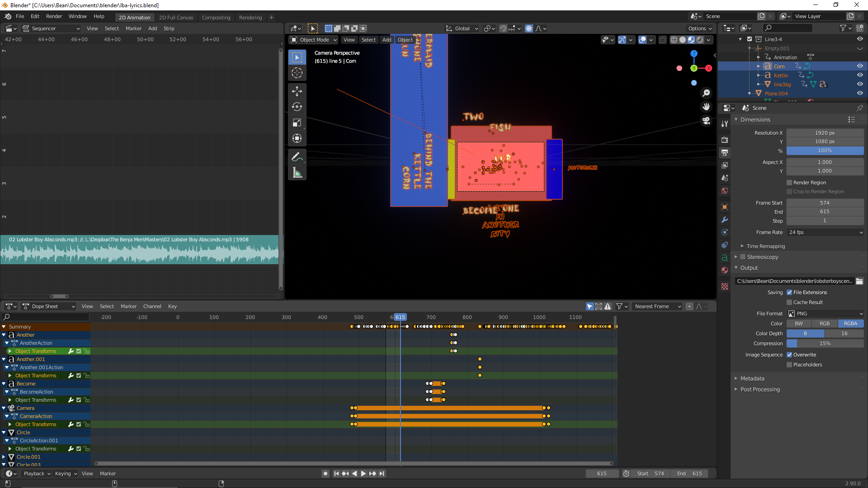
Task: Click the Rotate tool icon
Action: pos(297,106)
